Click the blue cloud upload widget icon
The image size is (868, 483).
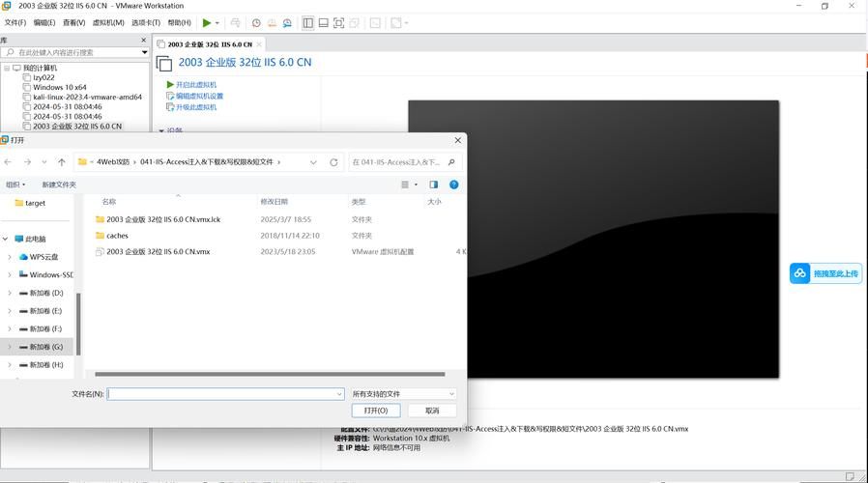pyautogui.click(x=800, y=273)
